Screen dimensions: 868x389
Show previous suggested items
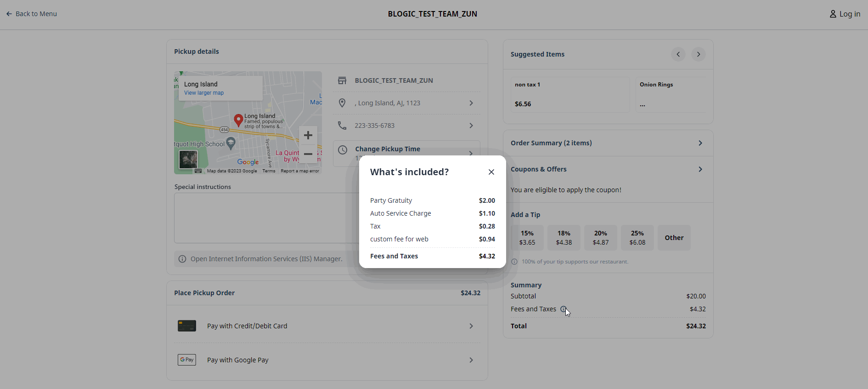[678, 54]
